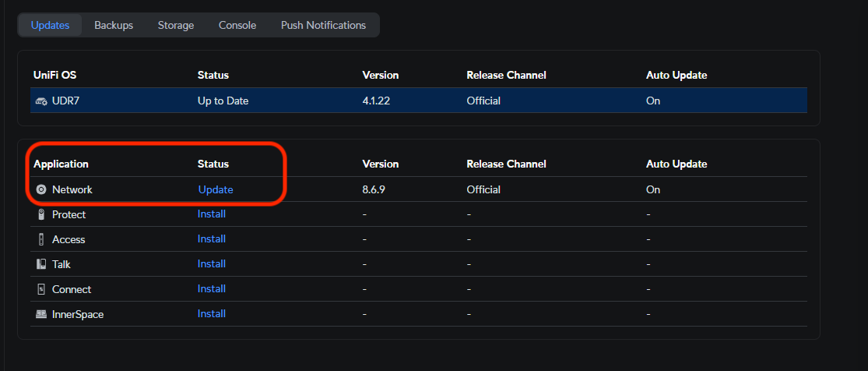This screenshot has height=371, width=868.
Task: Click the Network Official release channel
Action: [x=483, y=189]
